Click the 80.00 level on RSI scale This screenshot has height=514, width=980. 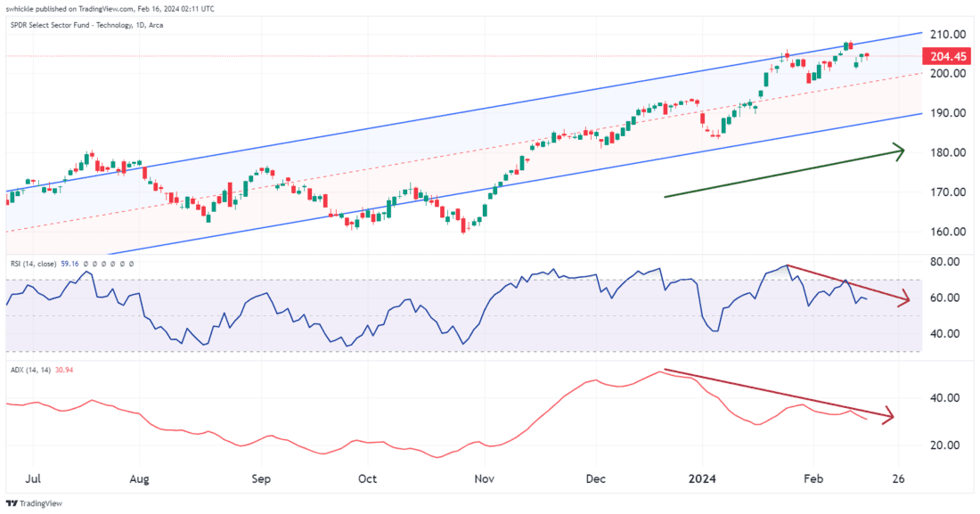tap(944, 262)
